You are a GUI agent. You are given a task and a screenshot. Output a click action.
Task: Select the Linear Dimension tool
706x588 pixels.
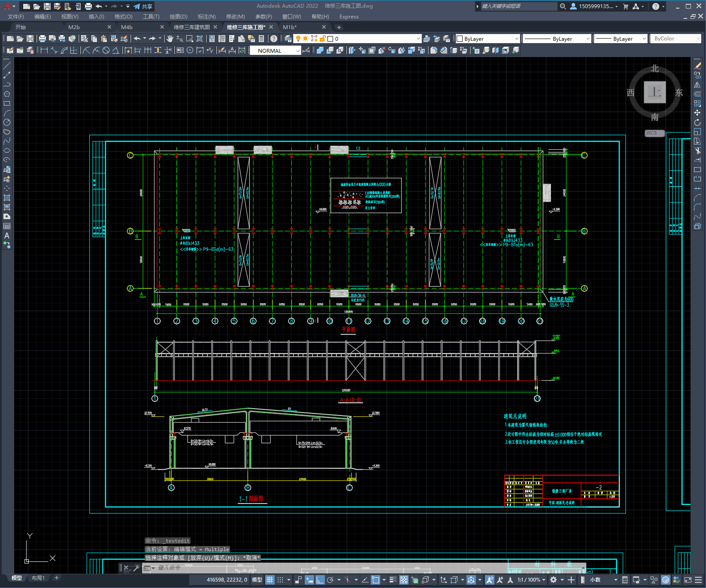point(44,50)
